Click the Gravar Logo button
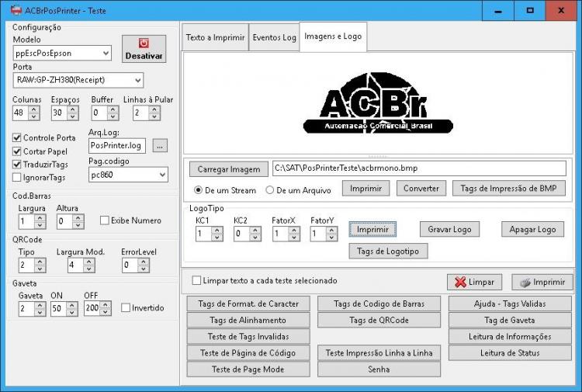The image size is (582, 392). (449, 230)
